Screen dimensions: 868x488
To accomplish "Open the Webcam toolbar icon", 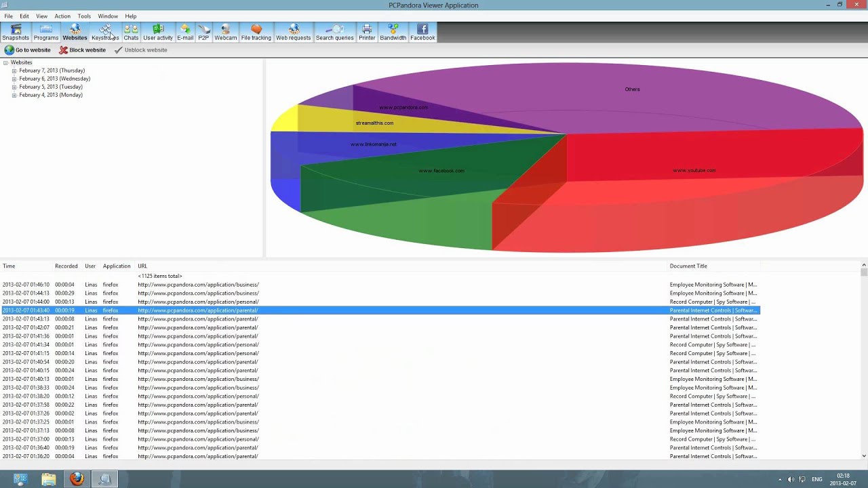I will point(226,32).
